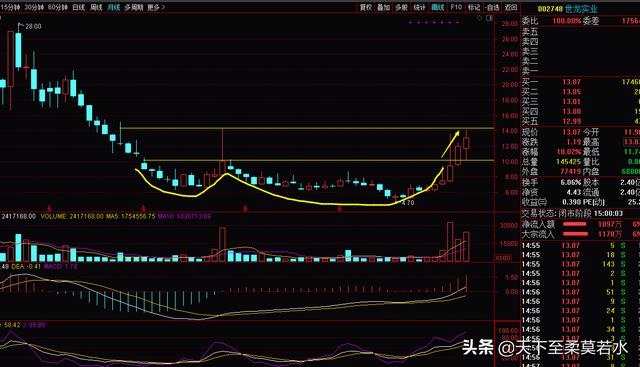Click the 外盘 77419 value
This screenshot has width=640, height=367.
[570, 171]
